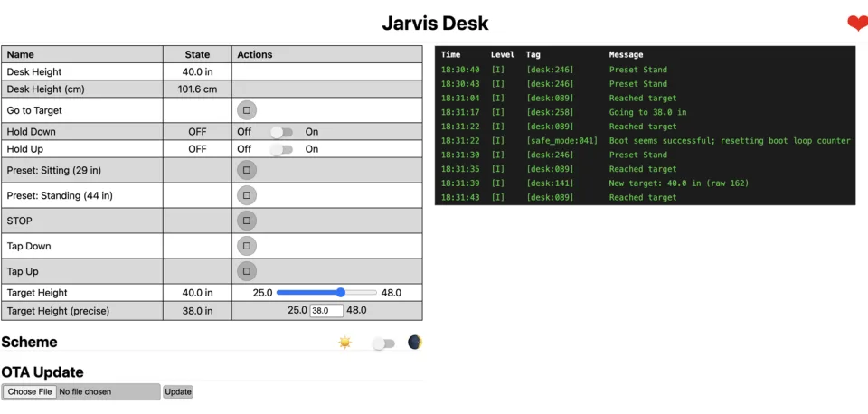Click the Jarvis Desk page title
The width and height of the screenshot is (868, 414).
tap(435, 24)
